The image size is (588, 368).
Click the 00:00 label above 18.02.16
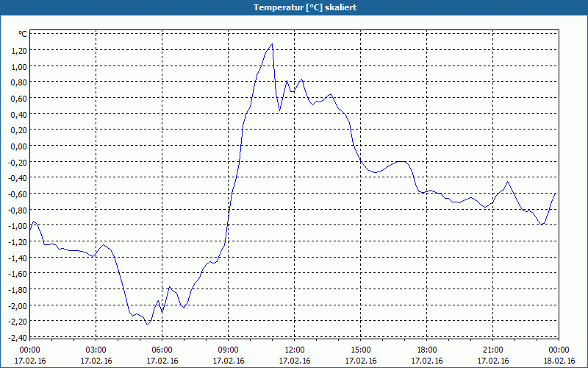pyautogui.click(x=559, y=350)
